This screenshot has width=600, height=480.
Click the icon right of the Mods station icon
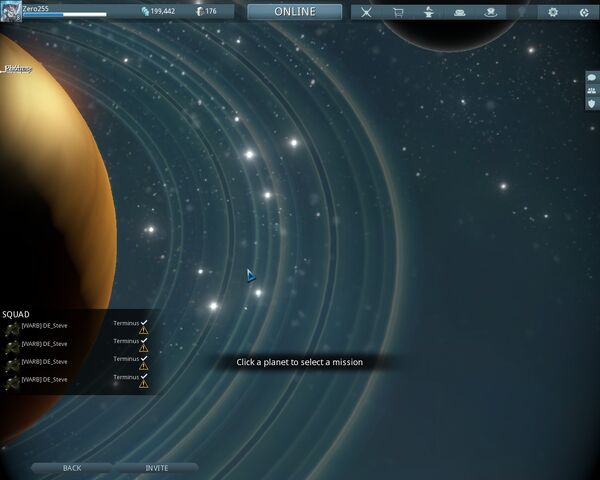click(490, 13)
